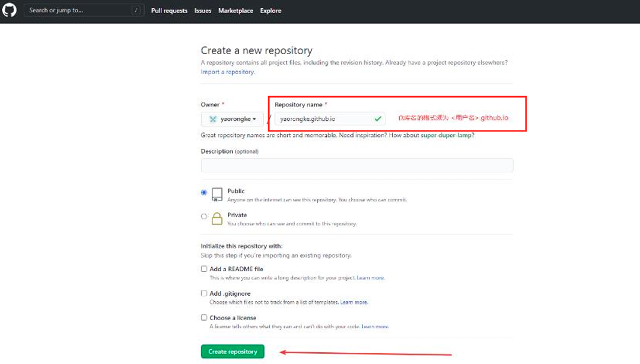This screenshot has width=640, height=364.
Task: Select Explore in the top menu
Action: 270,11
